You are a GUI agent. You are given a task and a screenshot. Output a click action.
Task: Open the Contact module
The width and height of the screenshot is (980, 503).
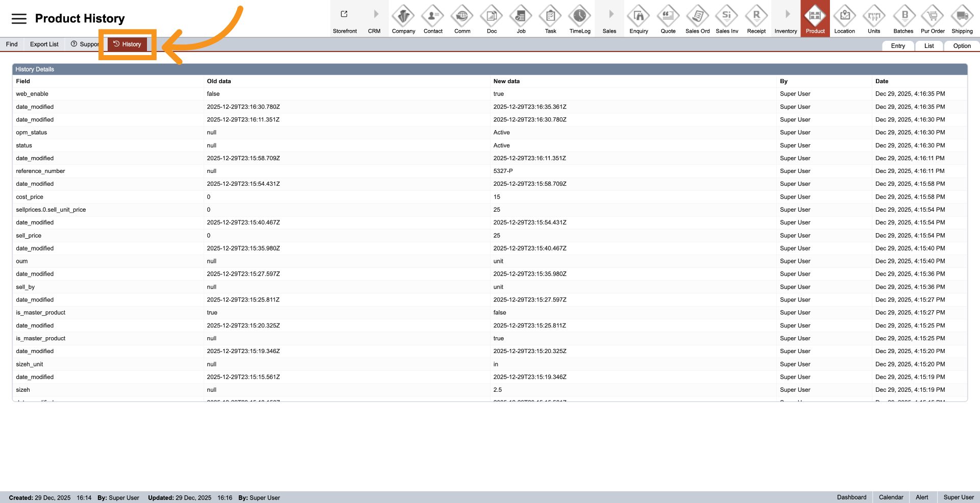pos(433,19)
